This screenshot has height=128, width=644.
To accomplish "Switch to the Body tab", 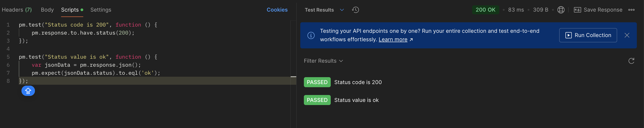I will [47, 10].
